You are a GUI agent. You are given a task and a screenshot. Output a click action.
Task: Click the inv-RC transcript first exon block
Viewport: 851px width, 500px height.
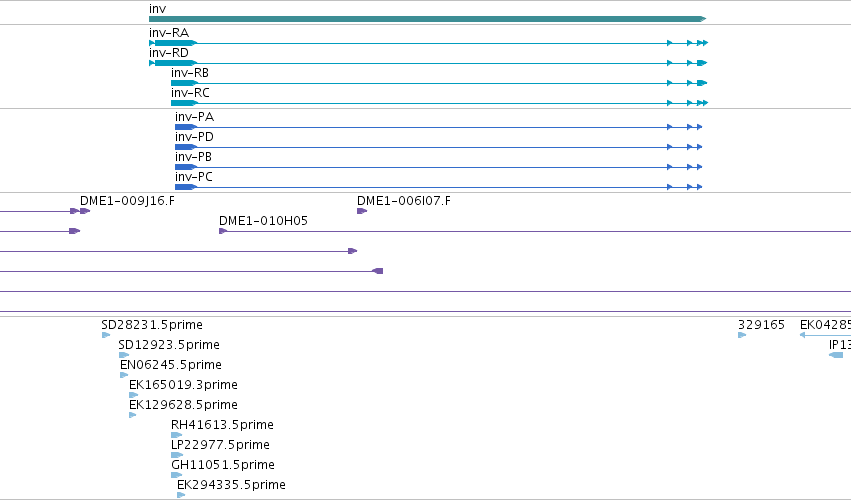tap(184, 103)
